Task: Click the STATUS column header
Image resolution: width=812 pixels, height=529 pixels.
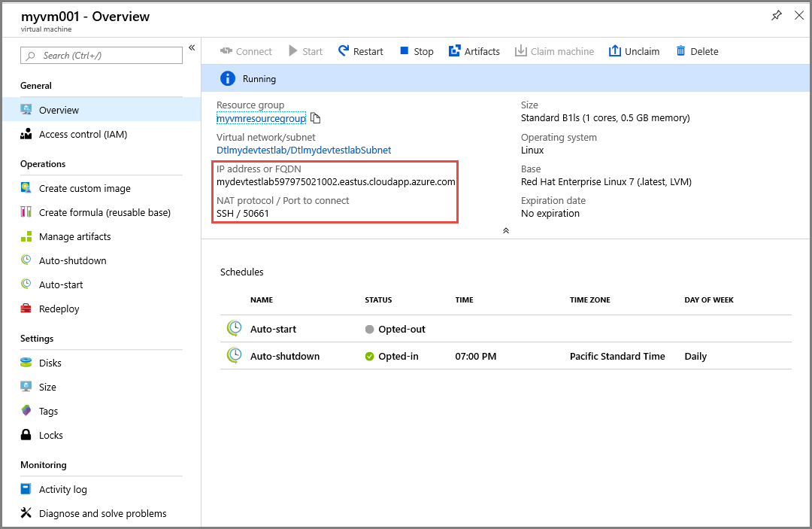Action: click(x=378, y=300)
